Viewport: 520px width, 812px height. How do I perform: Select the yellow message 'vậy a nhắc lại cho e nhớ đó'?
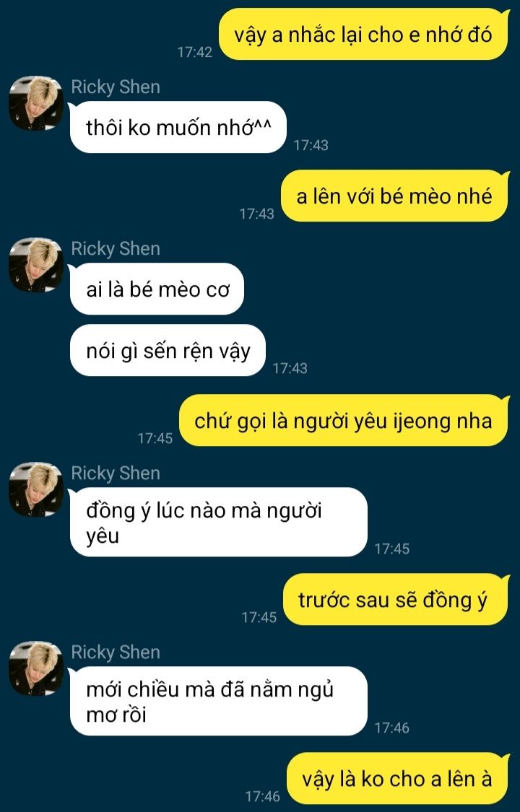(x=363, y=34)
